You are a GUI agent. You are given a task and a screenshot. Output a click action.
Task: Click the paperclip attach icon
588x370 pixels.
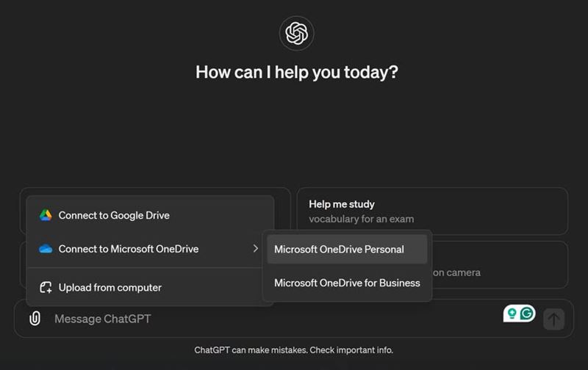click(35, 319)
